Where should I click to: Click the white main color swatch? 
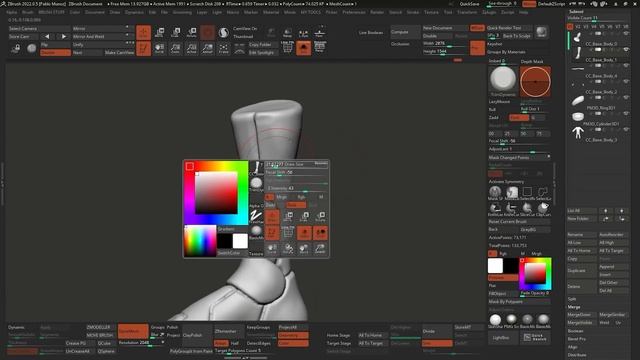[x=495, y=266]
